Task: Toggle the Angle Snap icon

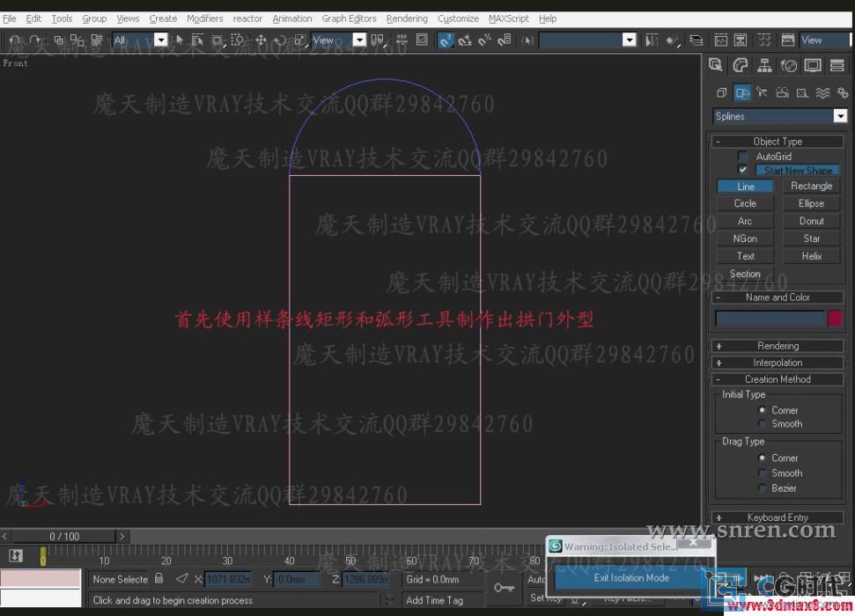Action: 465,40
